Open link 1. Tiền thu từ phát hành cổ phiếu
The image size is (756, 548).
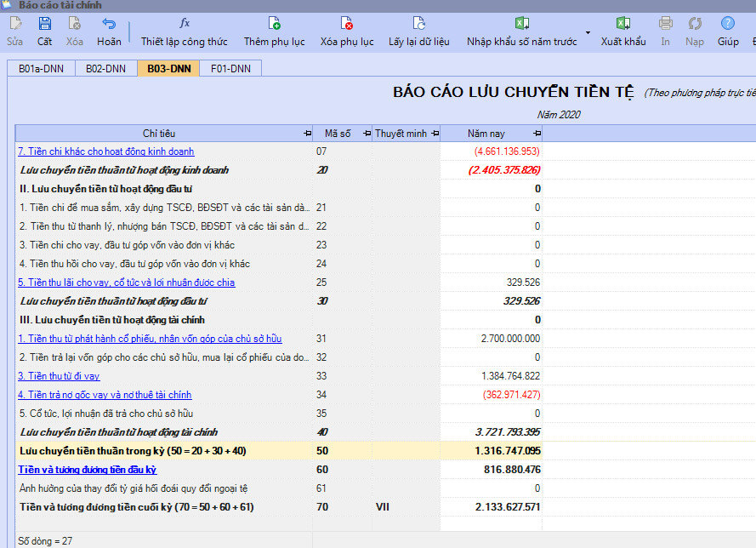(x=150, y=339)
